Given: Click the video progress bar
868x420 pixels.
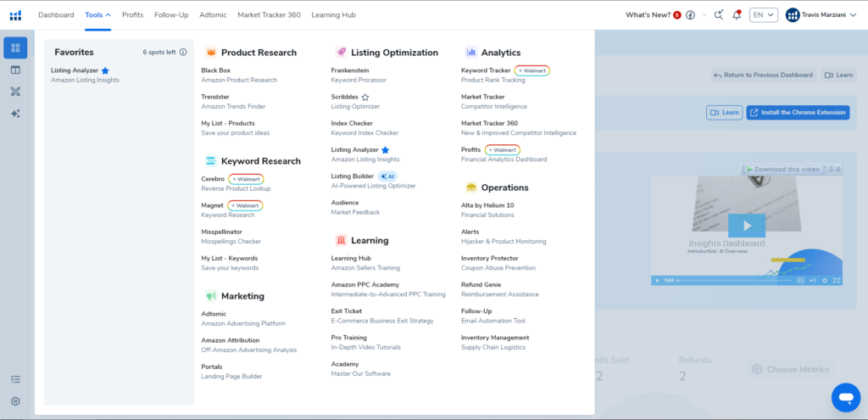Looking at the screenshot, I should [735, 280].
